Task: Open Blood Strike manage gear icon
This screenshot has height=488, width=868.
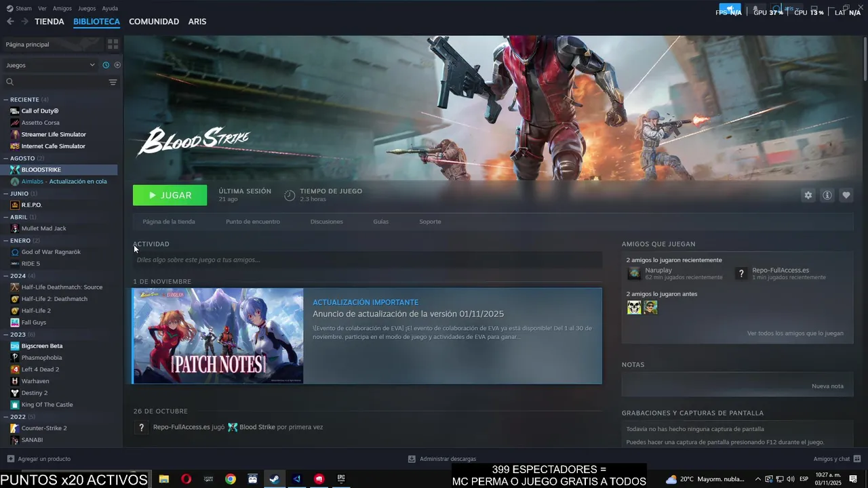Action: click(x=808, y=195)
